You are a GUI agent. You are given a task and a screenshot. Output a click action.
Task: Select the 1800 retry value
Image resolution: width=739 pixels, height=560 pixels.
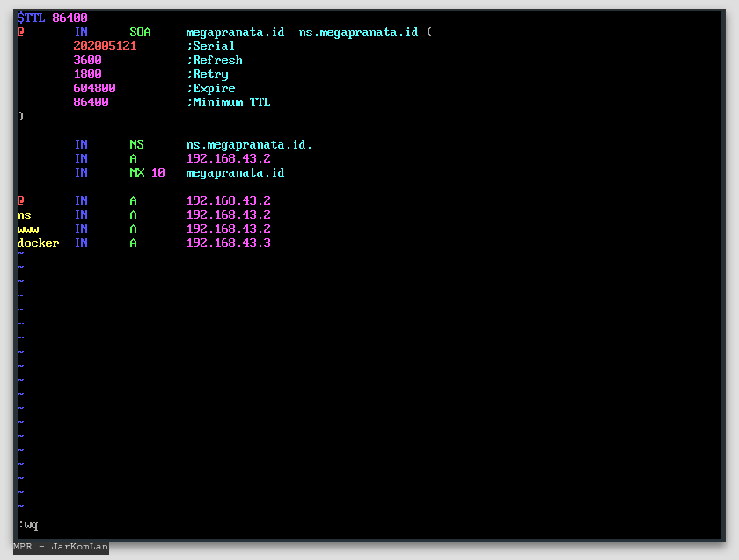point(87,74)
